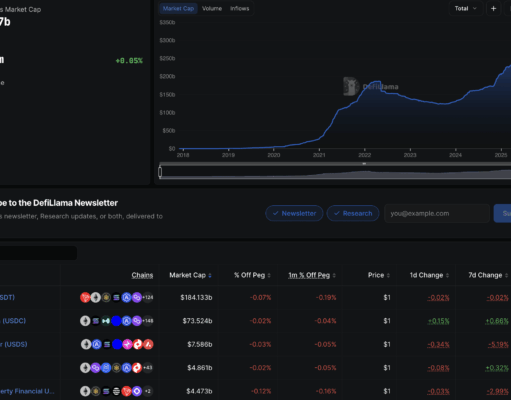
Task: Sort table by Market Cap column
Action: coord(190,275)
